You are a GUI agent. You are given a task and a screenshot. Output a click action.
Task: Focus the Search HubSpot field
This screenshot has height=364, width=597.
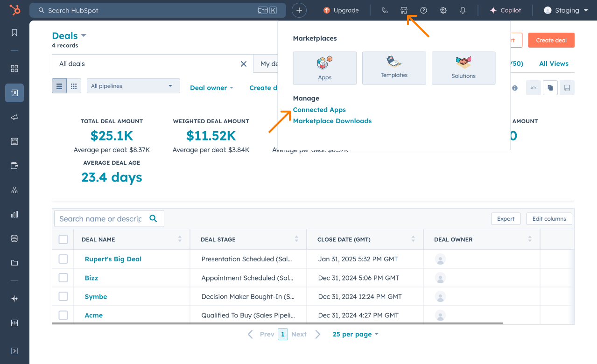point(158,10)
